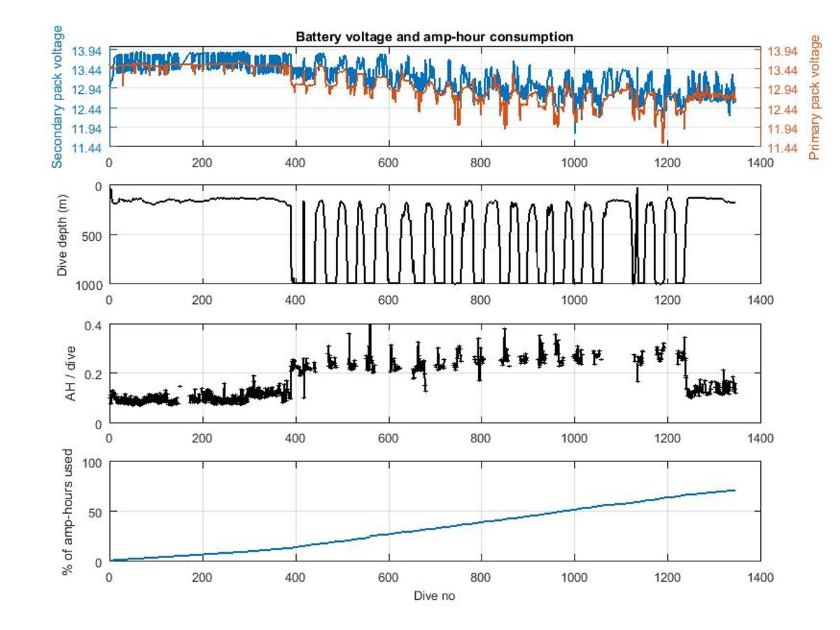Click the 50 tick on the amp-hours used axis
This screenshot has width=840, height=630.
[x=94, y=512]
